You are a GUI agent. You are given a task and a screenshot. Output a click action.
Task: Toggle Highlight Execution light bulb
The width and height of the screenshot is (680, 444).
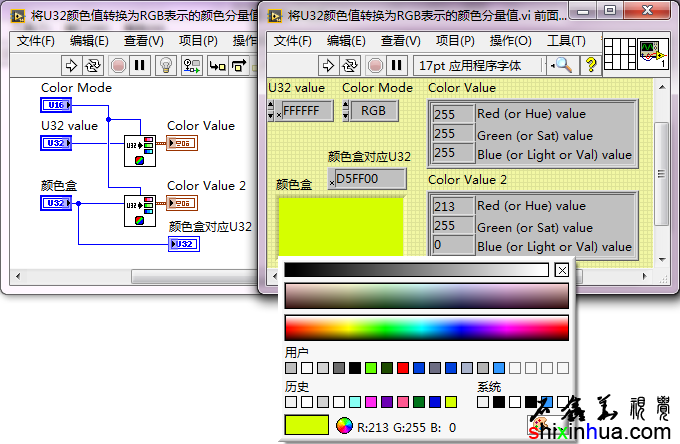click(x=166, y=65)
